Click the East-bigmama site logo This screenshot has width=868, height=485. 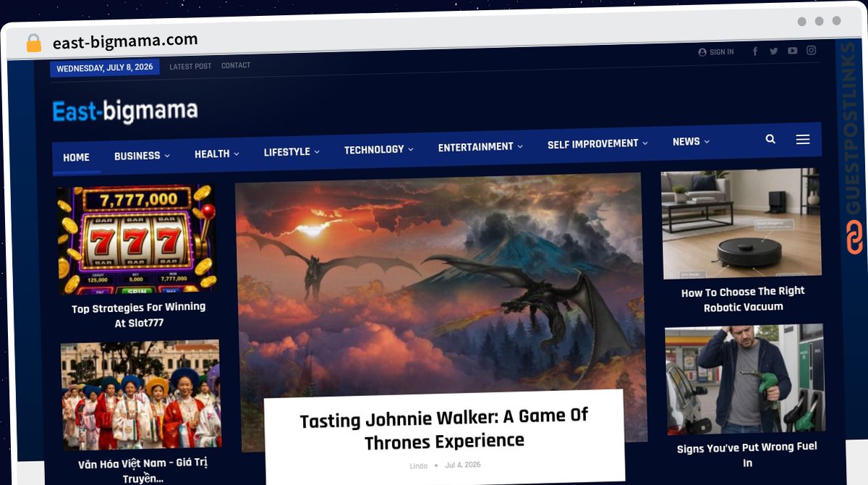click(125, 111)
